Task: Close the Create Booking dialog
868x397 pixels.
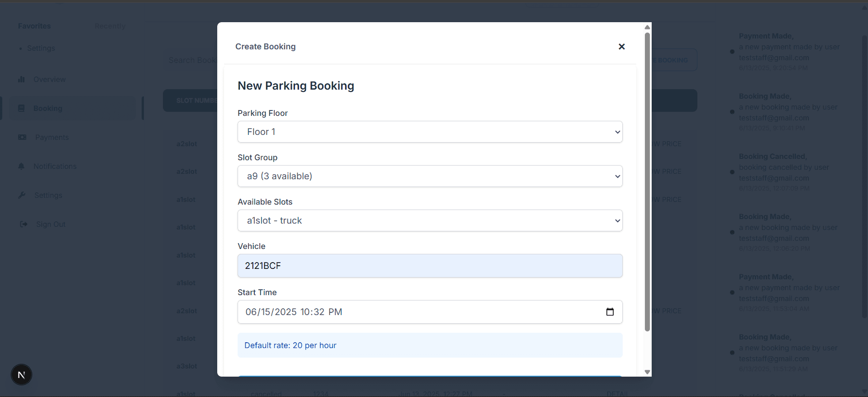Action: point(621,47)
